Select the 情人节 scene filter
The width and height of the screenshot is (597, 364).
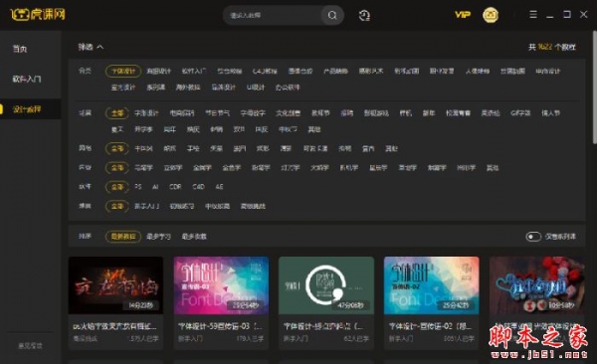[550, 113]
